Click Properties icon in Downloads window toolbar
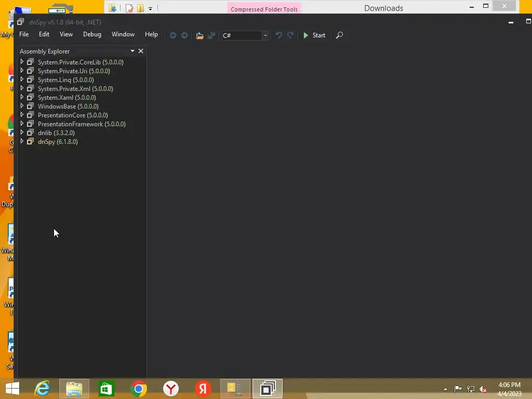 pos(129,8)
